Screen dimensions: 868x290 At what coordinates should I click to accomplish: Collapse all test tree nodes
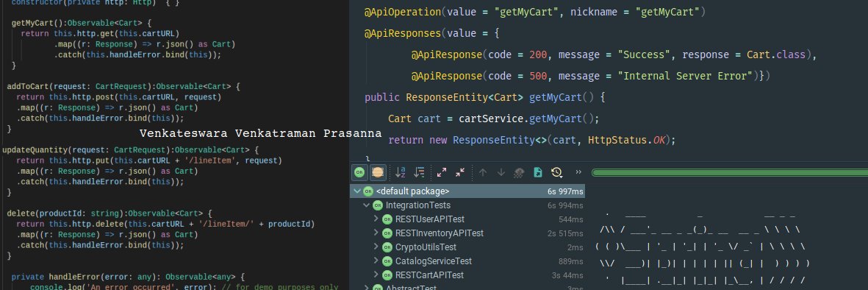coord(460,172)
